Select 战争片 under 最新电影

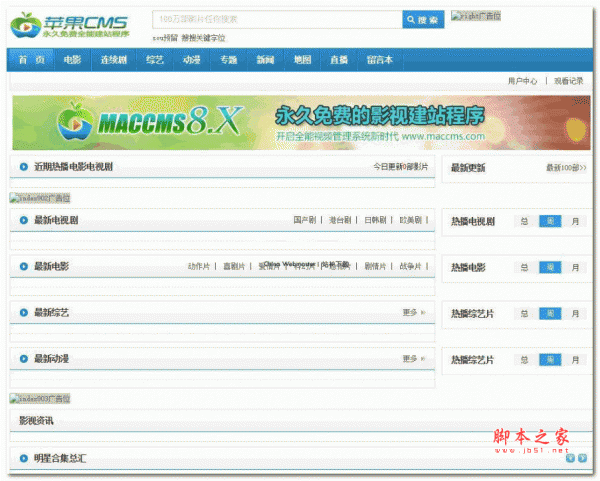coord(410,266)
